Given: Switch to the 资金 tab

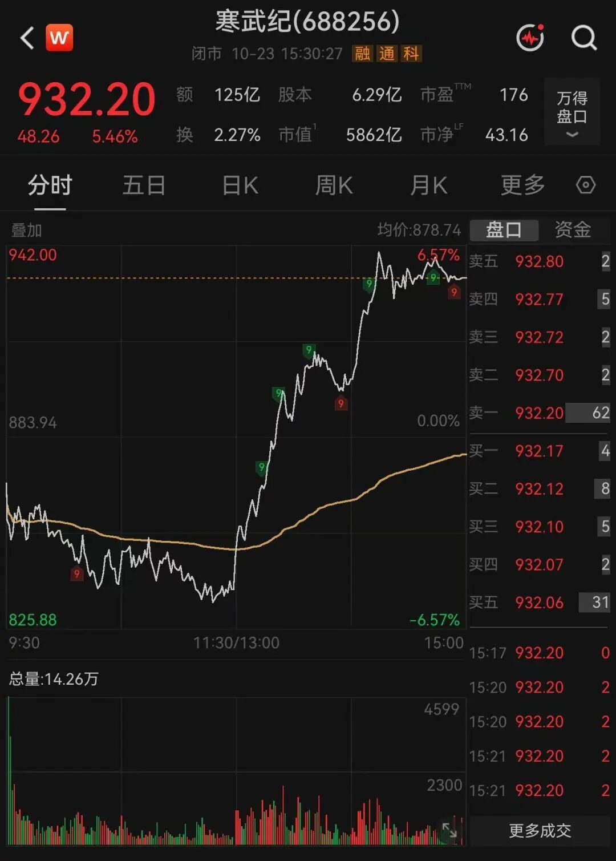Looking at the screenshot, I should (573, 230).
